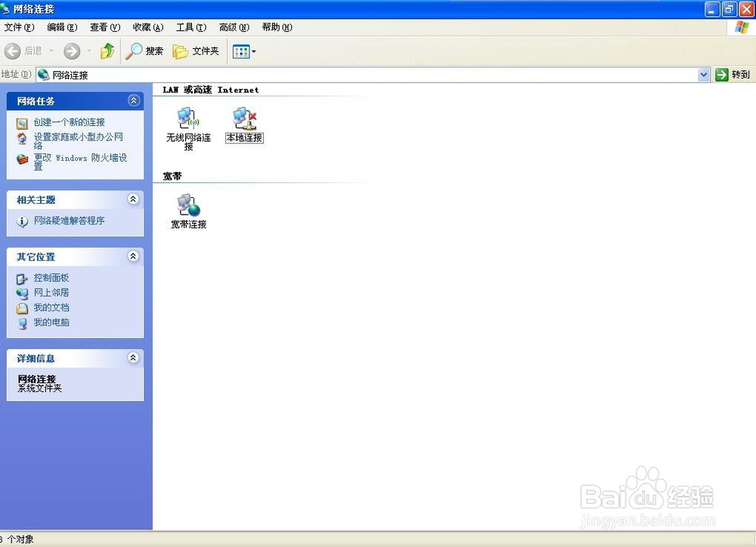
Task: Click the 更改 Windows 防火墙设置 link
Action: (x=81, y=162)
